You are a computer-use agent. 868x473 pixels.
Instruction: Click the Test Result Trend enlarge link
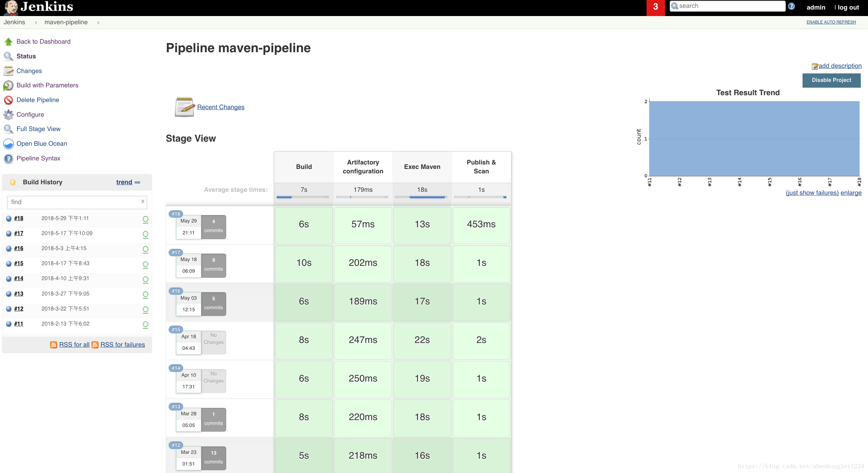(x=851, y=193)
